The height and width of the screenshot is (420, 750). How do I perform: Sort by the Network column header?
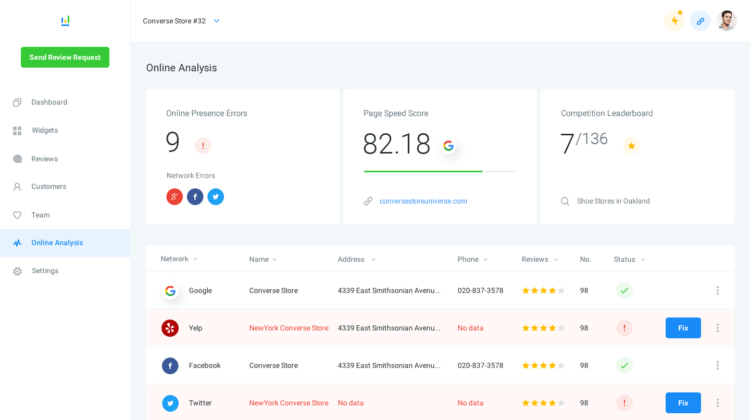[x=179, y=259]
